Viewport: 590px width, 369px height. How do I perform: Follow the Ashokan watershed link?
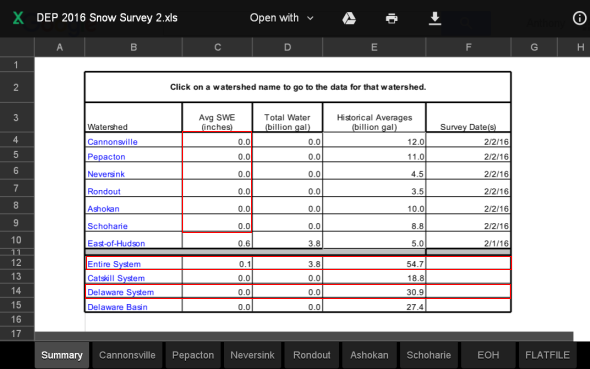pos(103,209)
